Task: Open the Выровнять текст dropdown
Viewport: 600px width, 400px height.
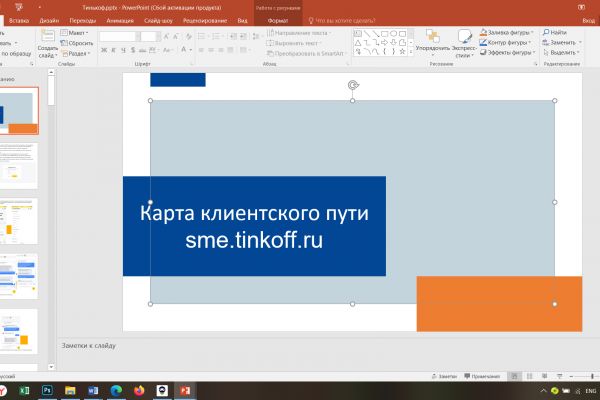Action: [293, 43]
